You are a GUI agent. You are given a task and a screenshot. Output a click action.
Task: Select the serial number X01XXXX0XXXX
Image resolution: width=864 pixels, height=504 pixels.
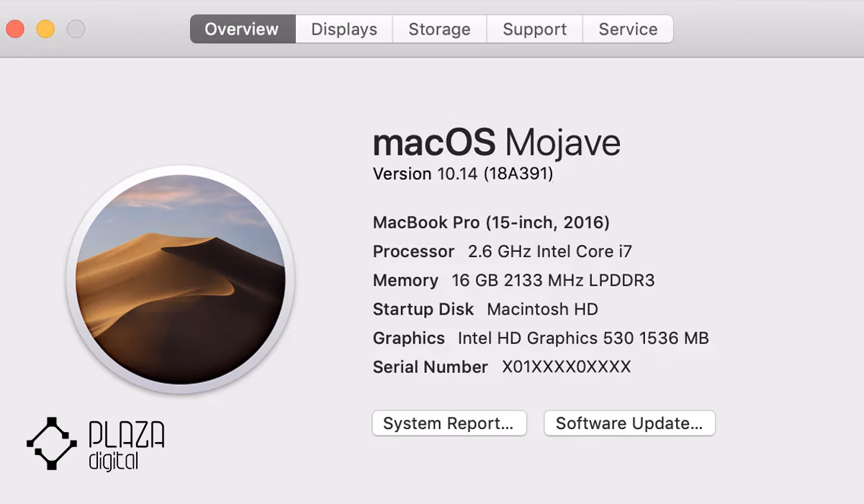566,367
